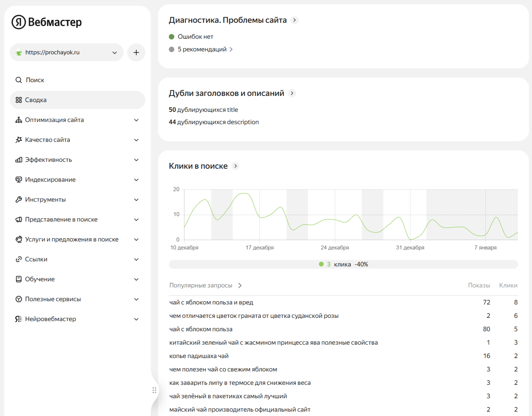This screenshot has height=416, width=532.
Task: Click the Indexing sidebar icon
Action: [x=19, y=180]
